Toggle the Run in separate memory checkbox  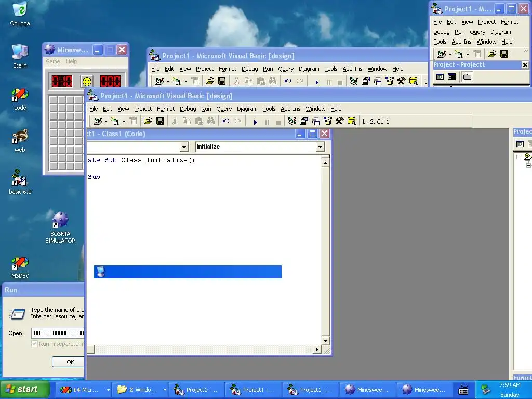(x=34, y=344)
